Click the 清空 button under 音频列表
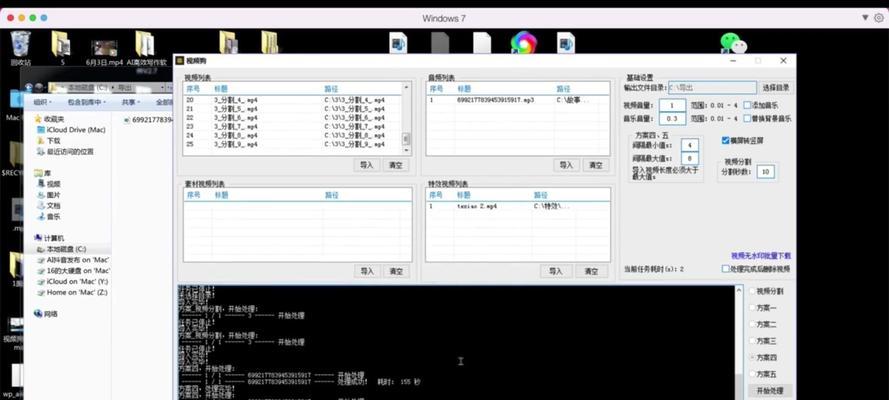889x400 pixels. coord(595,165)
